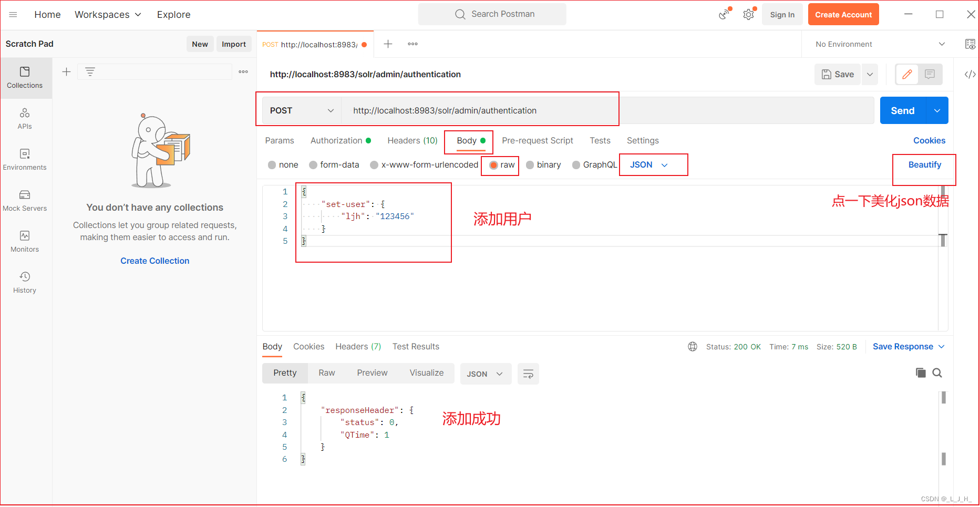This screenshot has width=980, height=507.
Task: Open the POST method dropdown
Action: [x=302, y=111]
